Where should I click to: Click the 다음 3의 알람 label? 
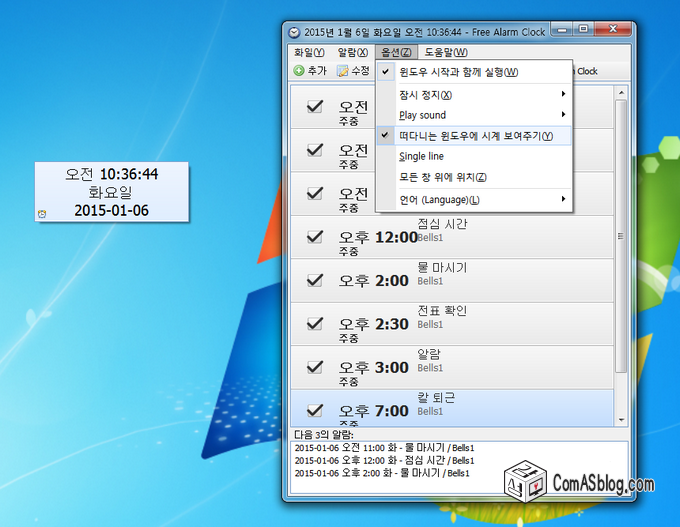pyautogui.click(x=324, y=435)
